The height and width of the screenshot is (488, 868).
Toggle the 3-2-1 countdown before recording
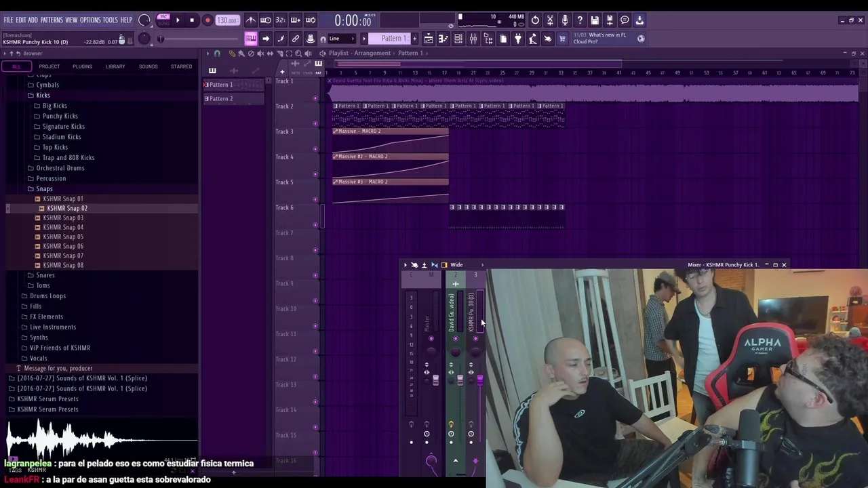point(281,20)
